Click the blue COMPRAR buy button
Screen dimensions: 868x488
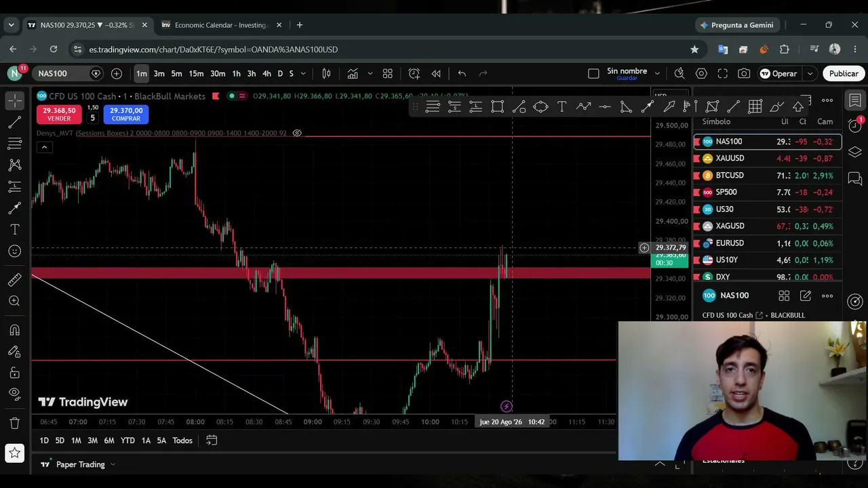pos(126,115)
